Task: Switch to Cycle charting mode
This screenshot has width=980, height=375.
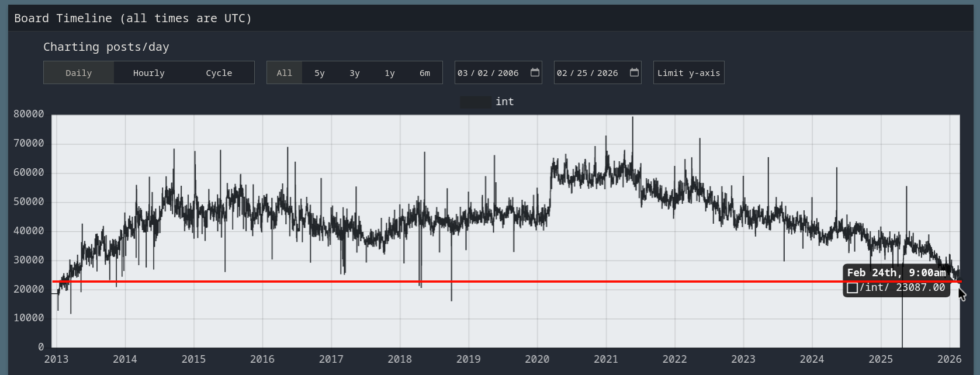Action: point(219,73)
